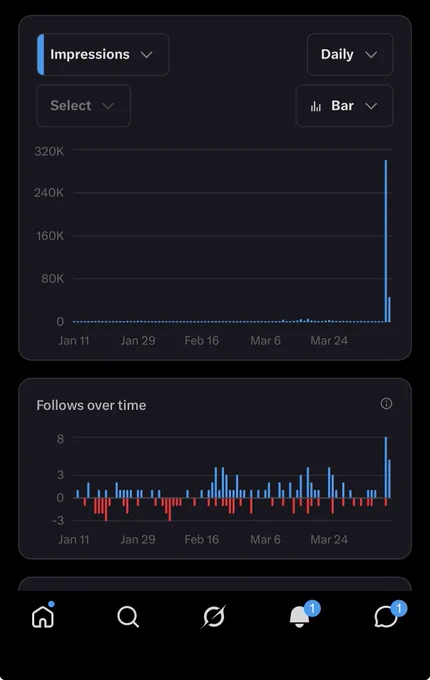
Task: Click the bar chart icon beside Bar
Action: [316, 106]
